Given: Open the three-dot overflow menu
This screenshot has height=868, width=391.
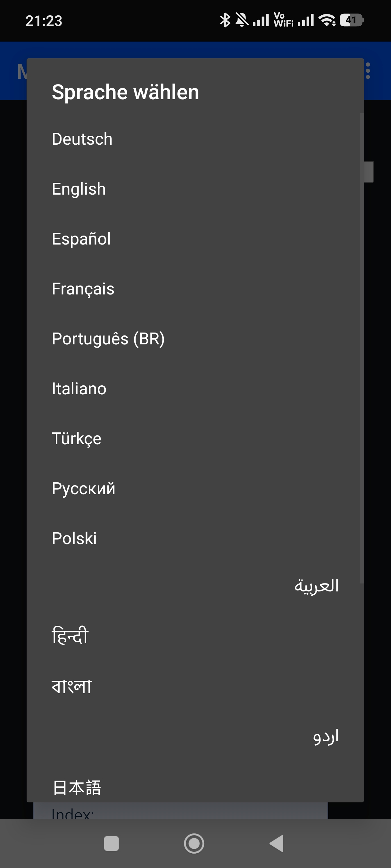Looking at the screenshot, I should pyautogui.click(x=368, y=71).
